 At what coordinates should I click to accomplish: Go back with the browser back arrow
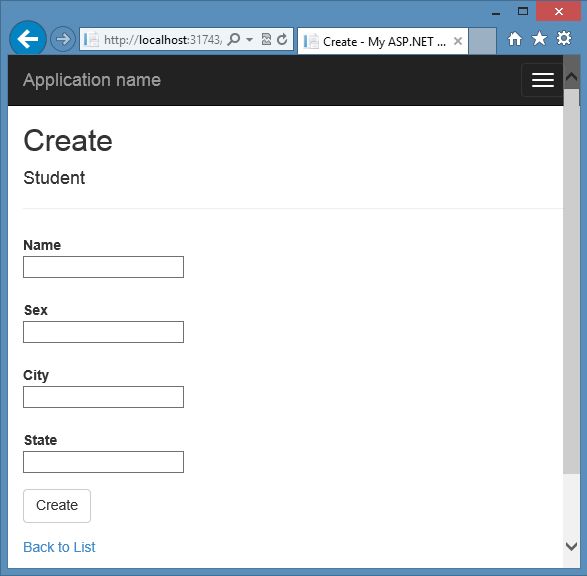[28, 39]
